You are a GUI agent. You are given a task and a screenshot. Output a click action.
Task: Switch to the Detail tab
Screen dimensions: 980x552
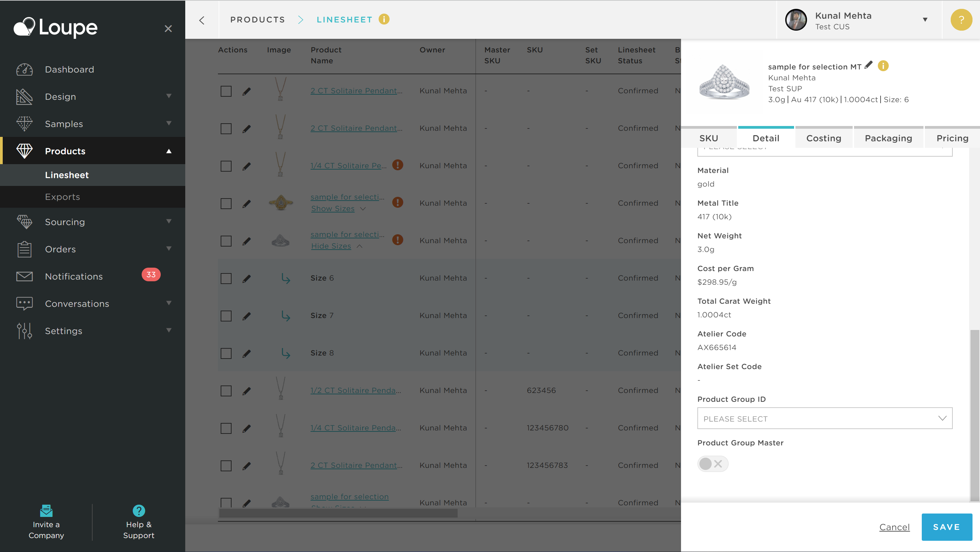766,137
